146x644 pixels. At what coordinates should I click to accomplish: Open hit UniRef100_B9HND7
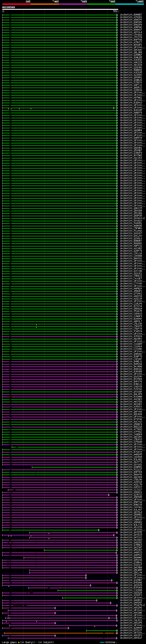click(x=131, y=15)
